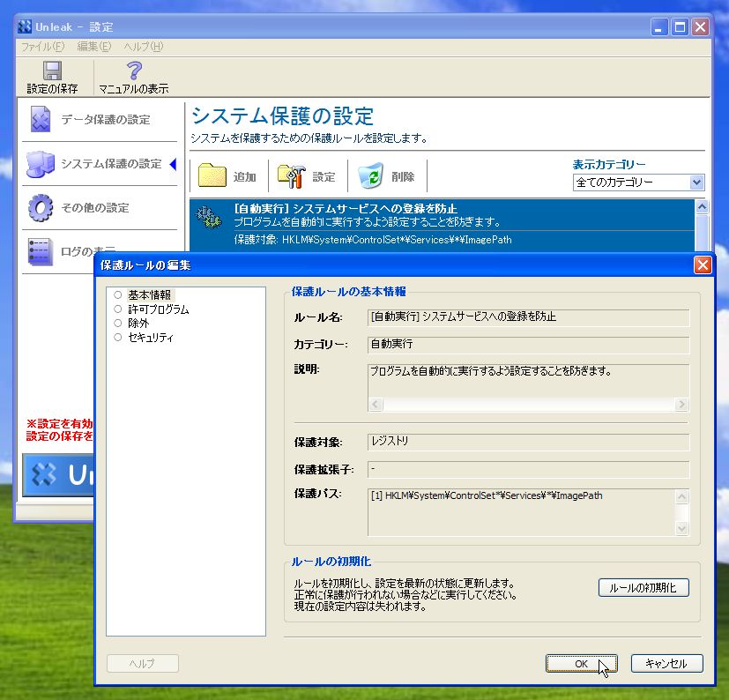
Task: Minimize the Unleak 設定 window
Action: point(658,27)
